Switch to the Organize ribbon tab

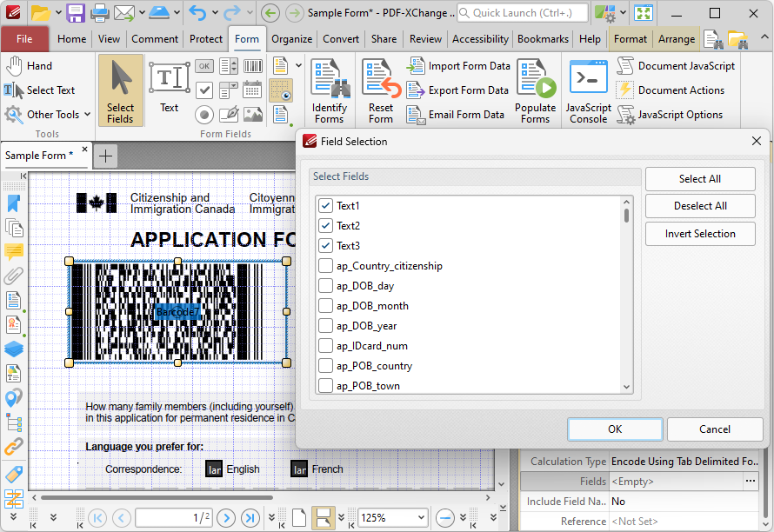pos(291,39)
